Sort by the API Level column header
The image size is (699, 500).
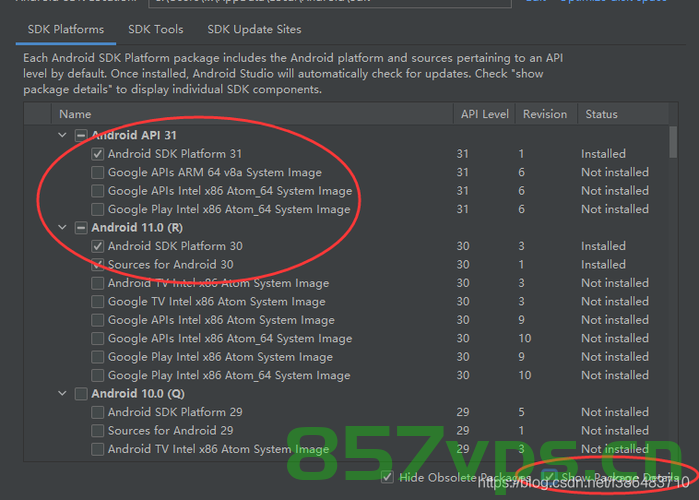485,114
